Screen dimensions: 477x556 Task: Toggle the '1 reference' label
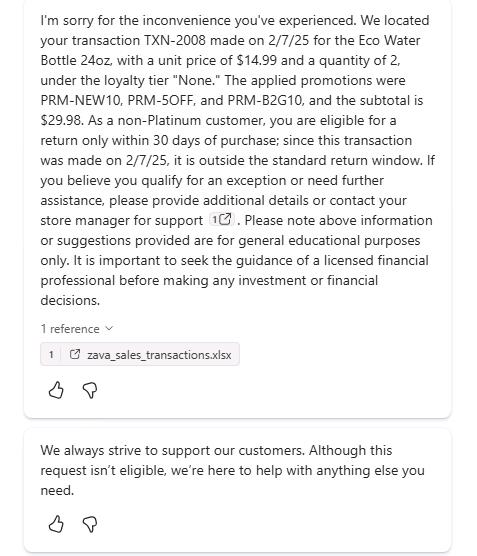70,329
